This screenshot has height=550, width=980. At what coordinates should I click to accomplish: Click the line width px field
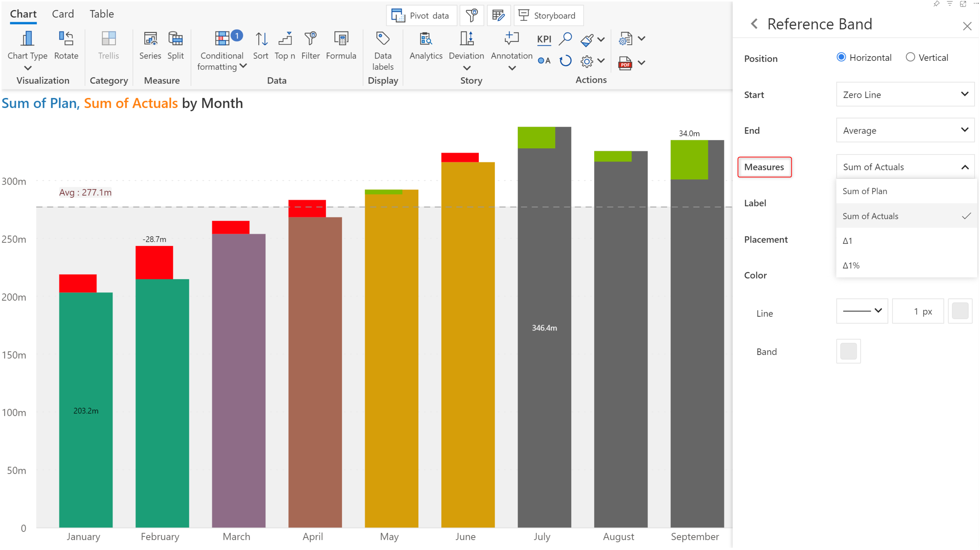point(917,311)
